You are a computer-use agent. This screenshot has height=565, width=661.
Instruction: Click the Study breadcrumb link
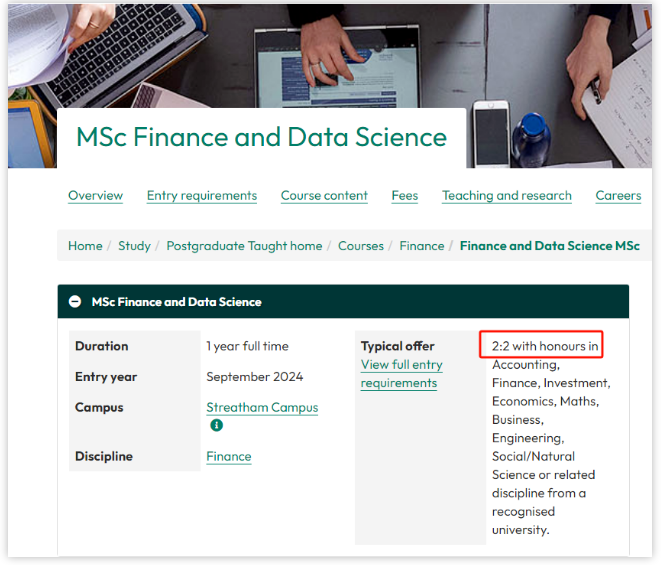tap(134, 246)
